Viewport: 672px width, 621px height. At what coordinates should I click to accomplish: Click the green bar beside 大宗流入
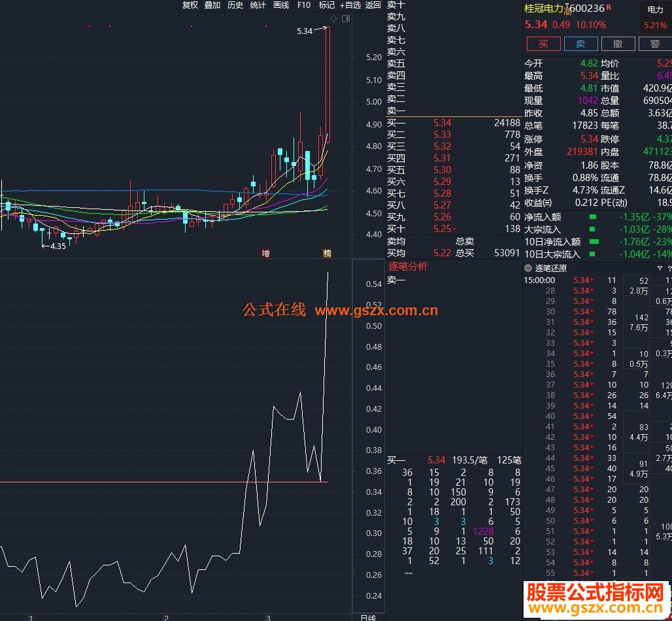point(593,229)
